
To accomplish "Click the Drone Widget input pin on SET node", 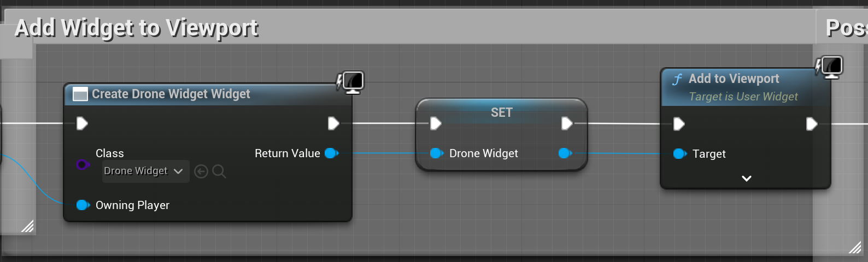I will coord(437,153).
